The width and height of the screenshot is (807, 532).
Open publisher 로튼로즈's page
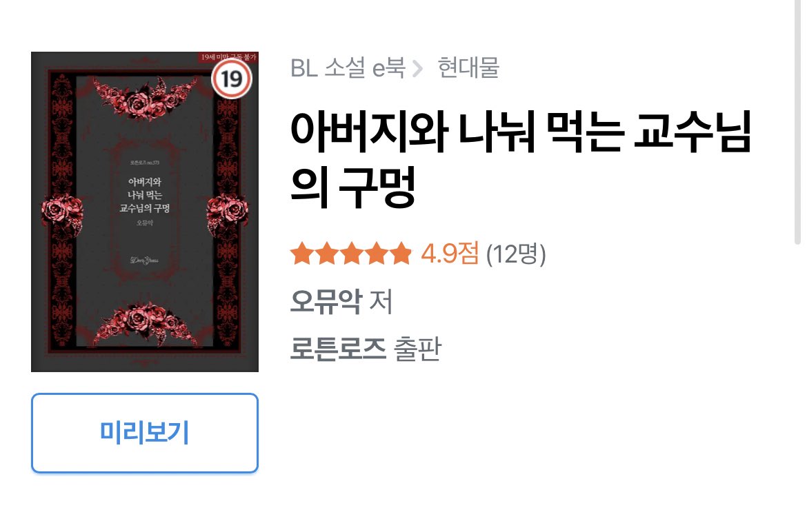coord(338,349)
